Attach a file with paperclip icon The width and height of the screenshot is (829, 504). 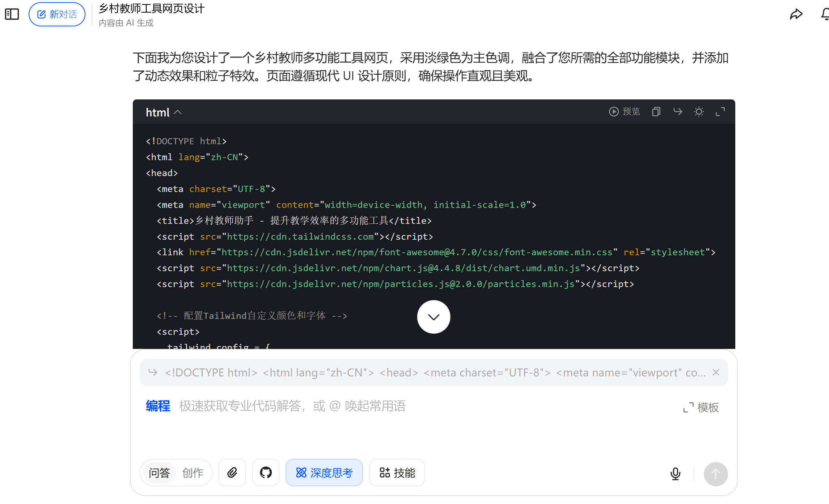pos(232,473)
